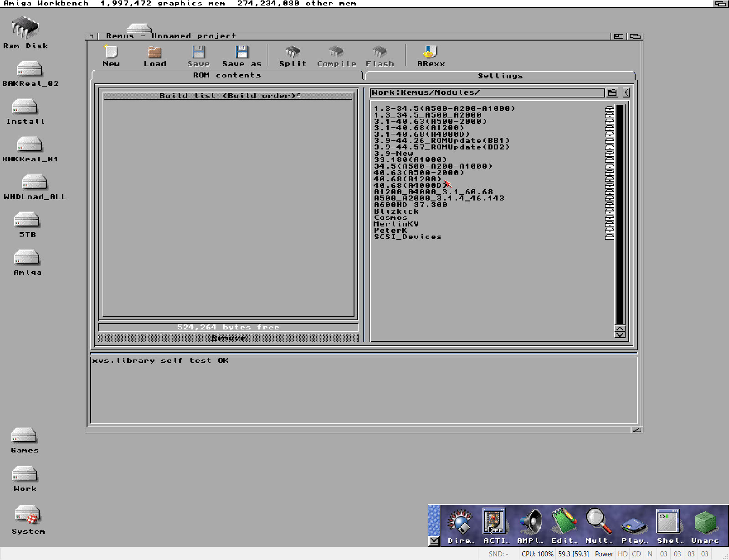The image size is (729, 560).
Task: Click the Load project toolbar icon
Action: [155, 56]
